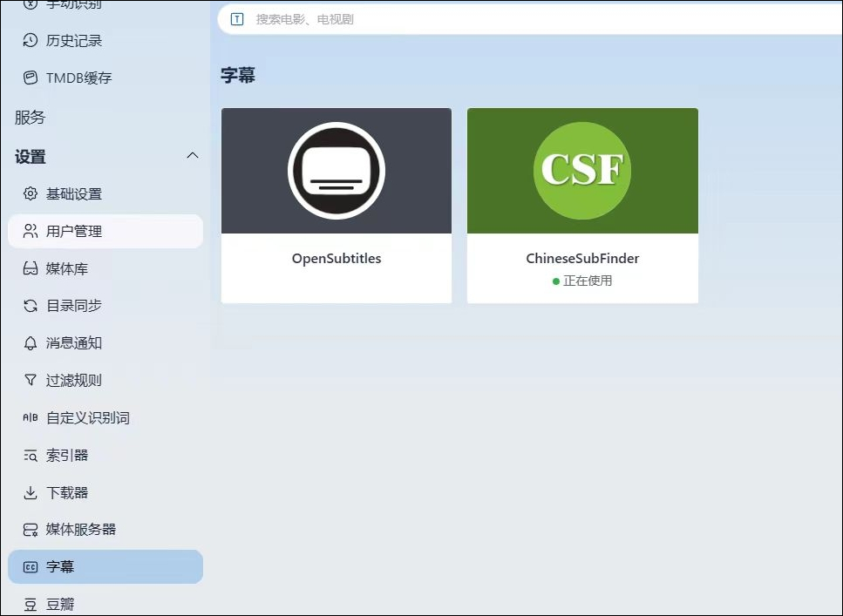Screen dimensions: 843x616
Task: Open the OpenSubtitles card
Action: pyautogui.click(x=337, y=206)
